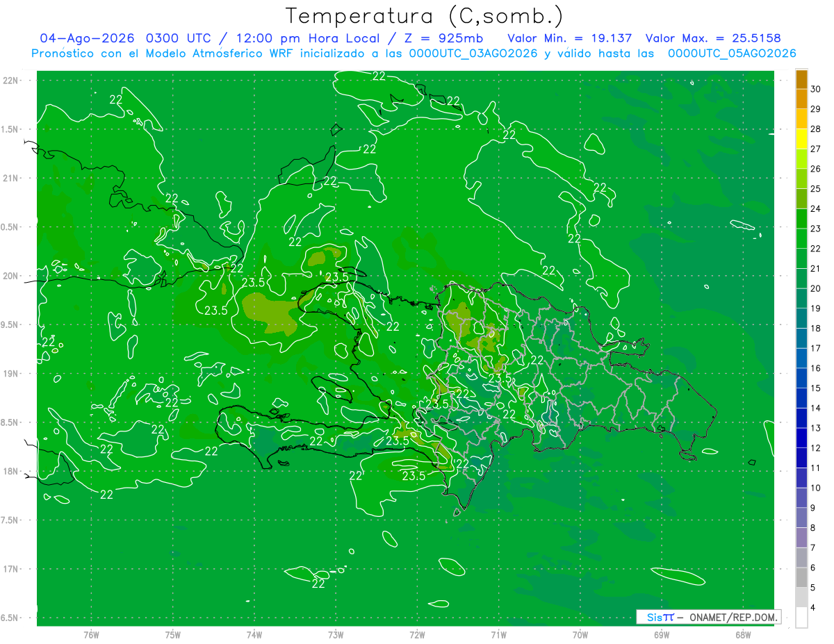This screenshot has width=834, height=644.
Task: Select init time '0000UTC_03AGO2026'
Action: coord(473,53)
